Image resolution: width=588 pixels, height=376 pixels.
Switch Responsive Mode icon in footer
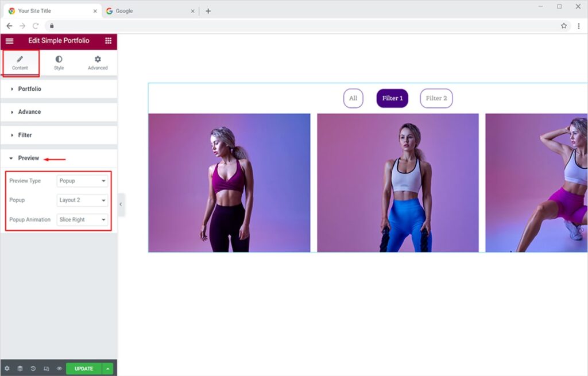[x=46, y=369]
